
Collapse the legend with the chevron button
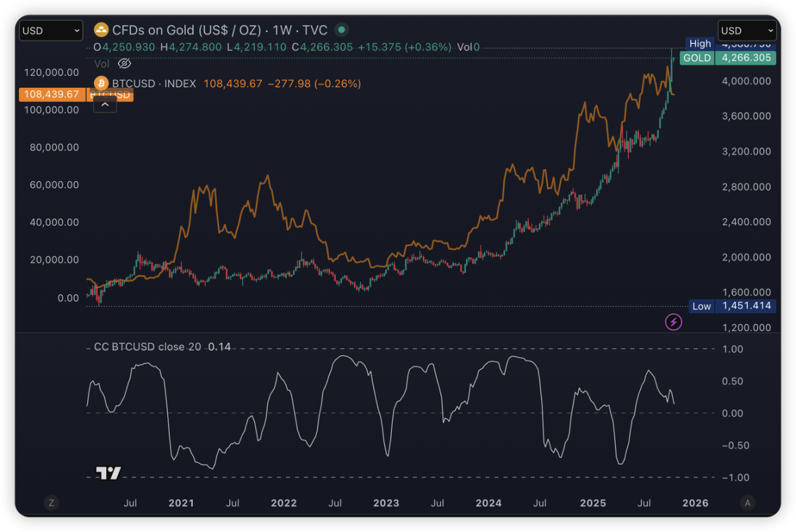105,104
